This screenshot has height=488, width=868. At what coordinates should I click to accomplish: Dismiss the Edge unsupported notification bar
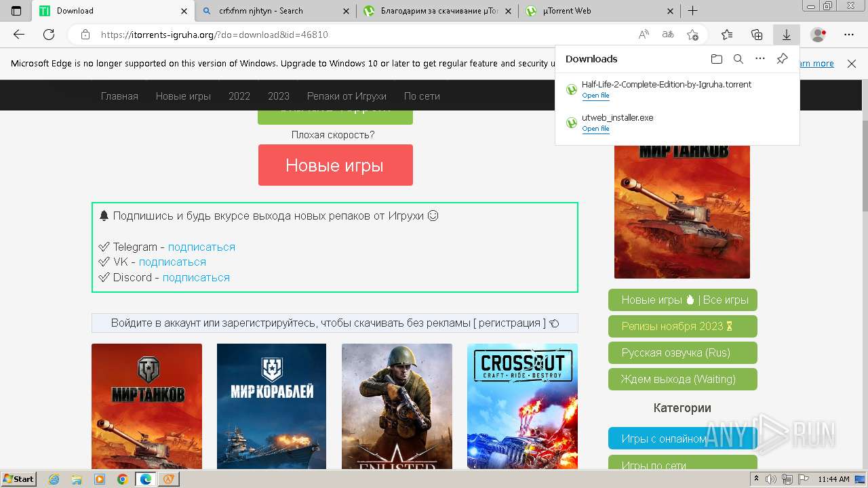pyautogui.click(x=852, y=63)
